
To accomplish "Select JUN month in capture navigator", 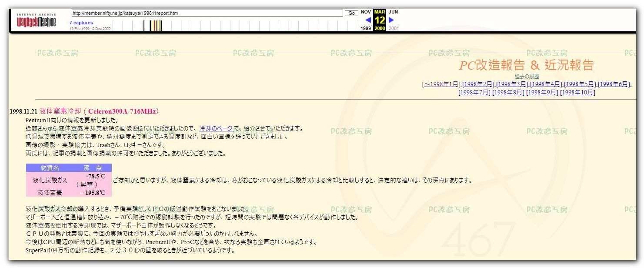I will [393, 12].
